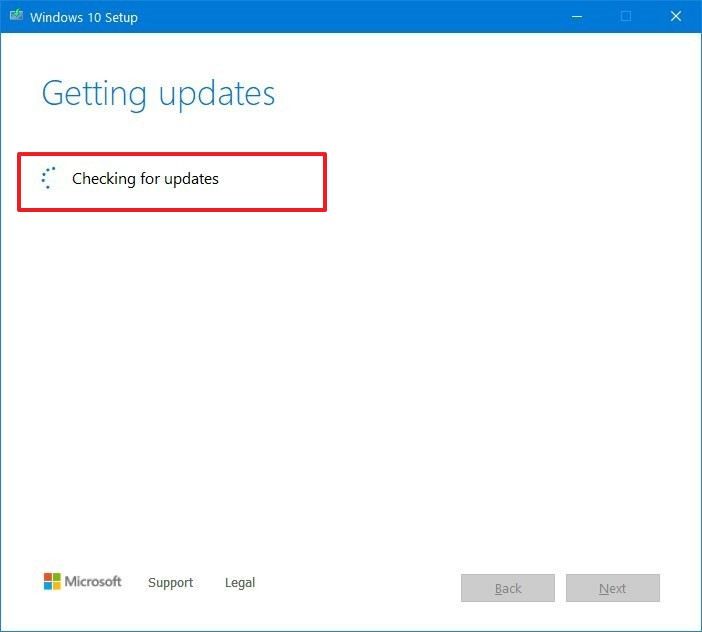
Task: Click the spinning progress dots indicator
Action: 48,178
